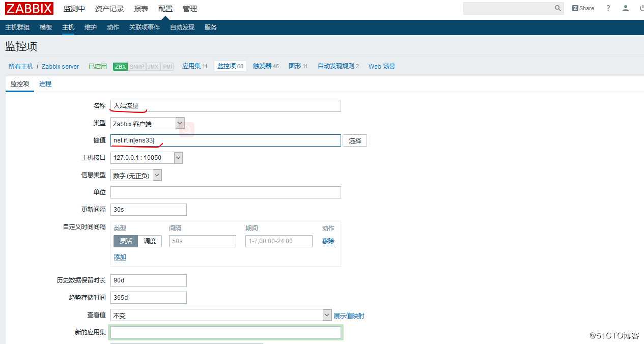Go to 动作 submenu
Screen dimensions: 644x344
pos(113,27)
